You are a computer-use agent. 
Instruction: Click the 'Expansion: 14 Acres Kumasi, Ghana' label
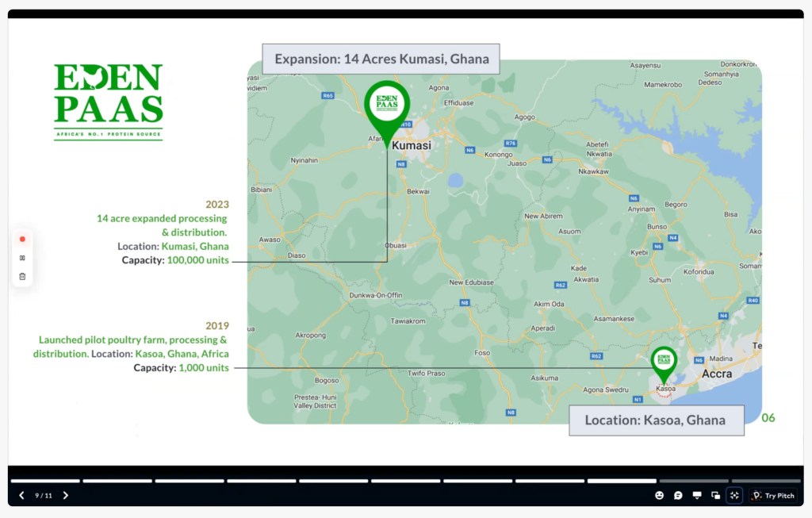coord(381,59)
